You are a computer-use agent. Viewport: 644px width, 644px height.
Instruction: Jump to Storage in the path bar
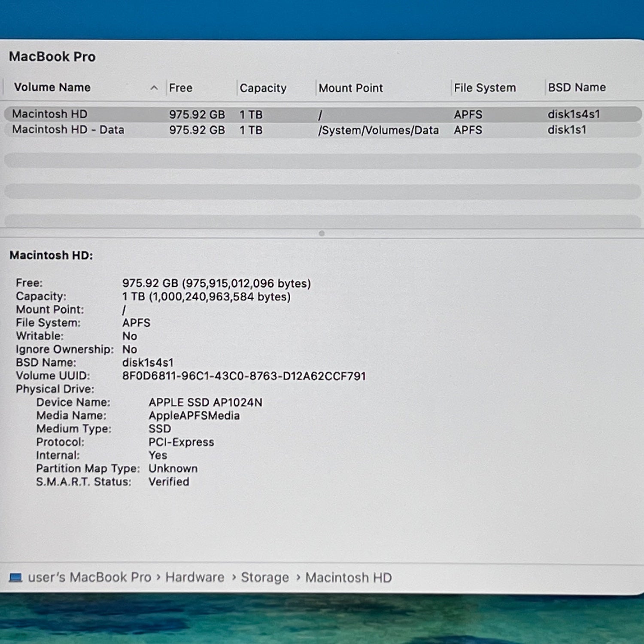(x=264, y=577)
